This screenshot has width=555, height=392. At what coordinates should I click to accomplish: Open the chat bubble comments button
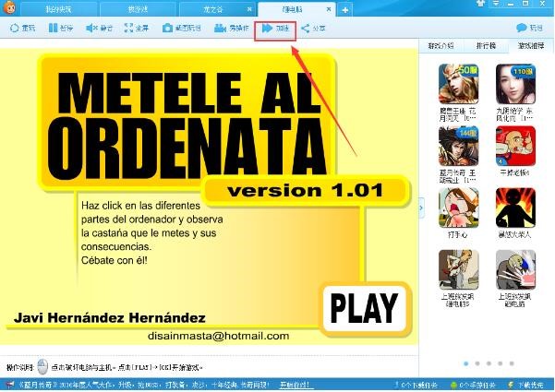[522, 28]
